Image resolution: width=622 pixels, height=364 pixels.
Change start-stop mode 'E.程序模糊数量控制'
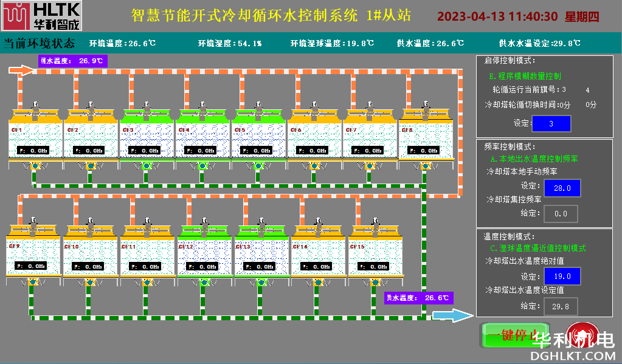click(524, 77)
